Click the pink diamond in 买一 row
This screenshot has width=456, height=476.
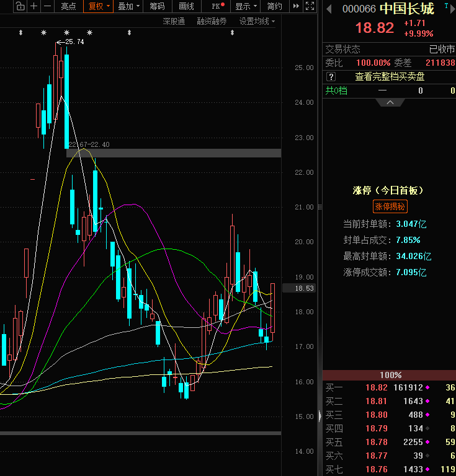coord(427,387)
